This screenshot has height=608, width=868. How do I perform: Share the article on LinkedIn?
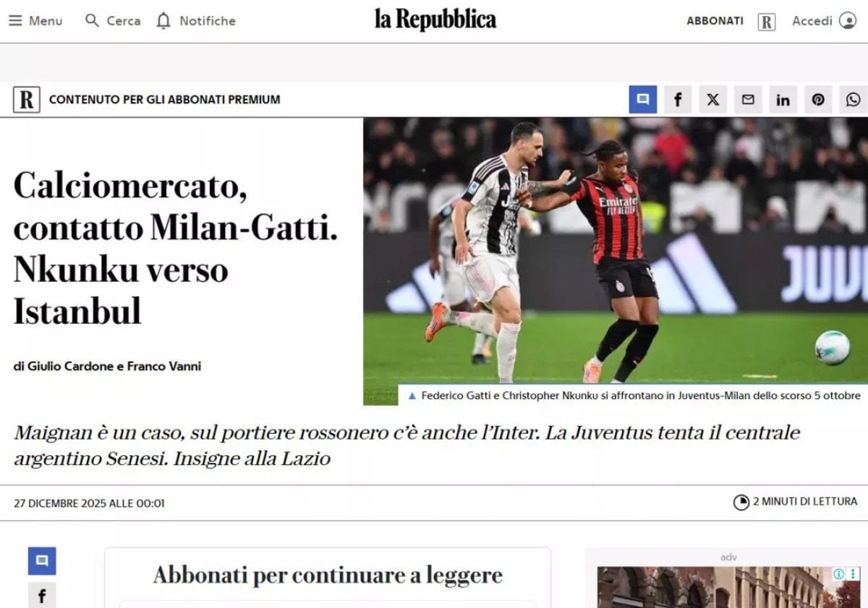tap(783, 100)
